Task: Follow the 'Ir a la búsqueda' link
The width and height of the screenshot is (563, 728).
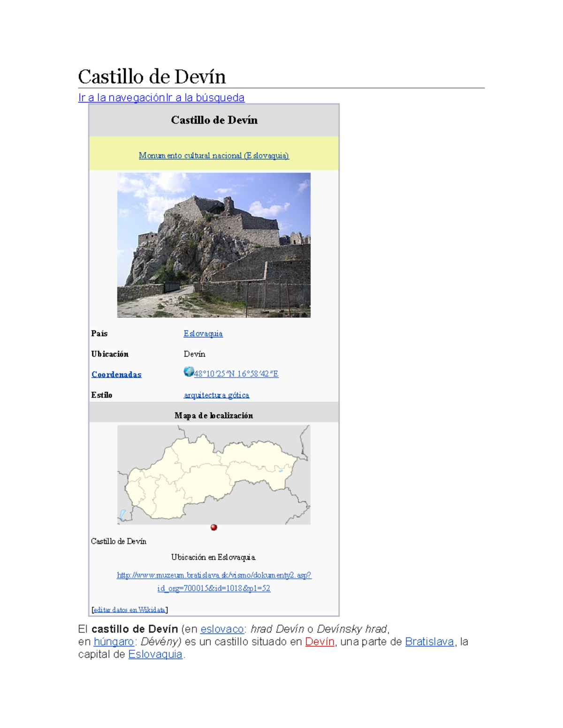Action: (205, 98)
